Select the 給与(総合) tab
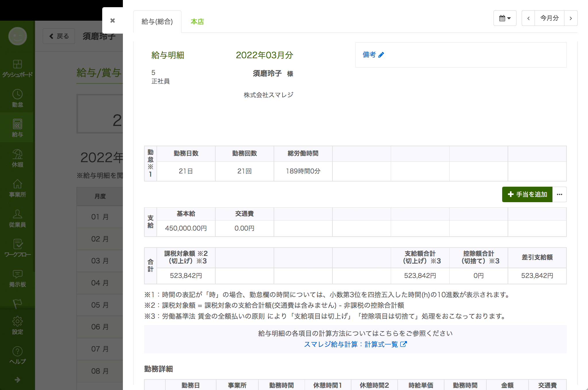The width and height of the screenshot is (588, 390). (x=157, y=21)
